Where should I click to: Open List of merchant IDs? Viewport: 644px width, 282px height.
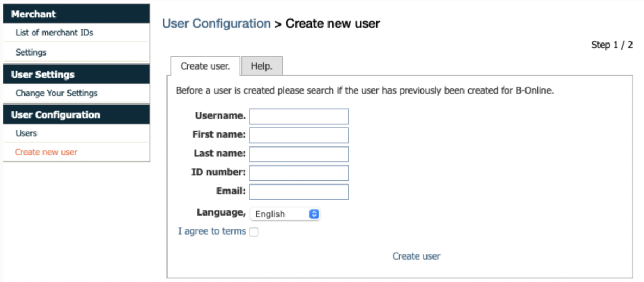tap(54, 33)
